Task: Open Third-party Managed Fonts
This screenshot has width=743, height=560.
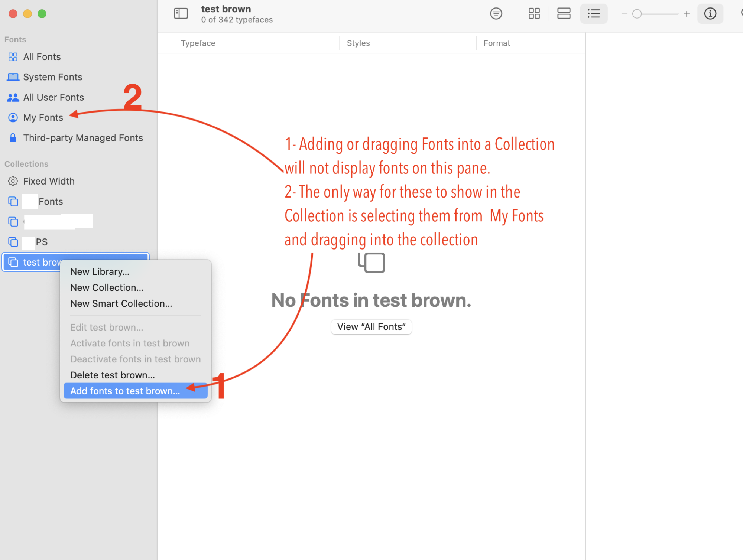Action: click(x=83, y=138)
